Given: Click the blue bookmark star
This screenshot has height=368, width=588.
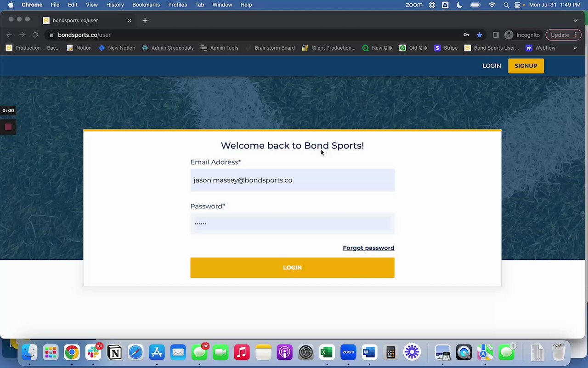Looking at the screenshot, I should pyautogui.click(x=479, y=35).
